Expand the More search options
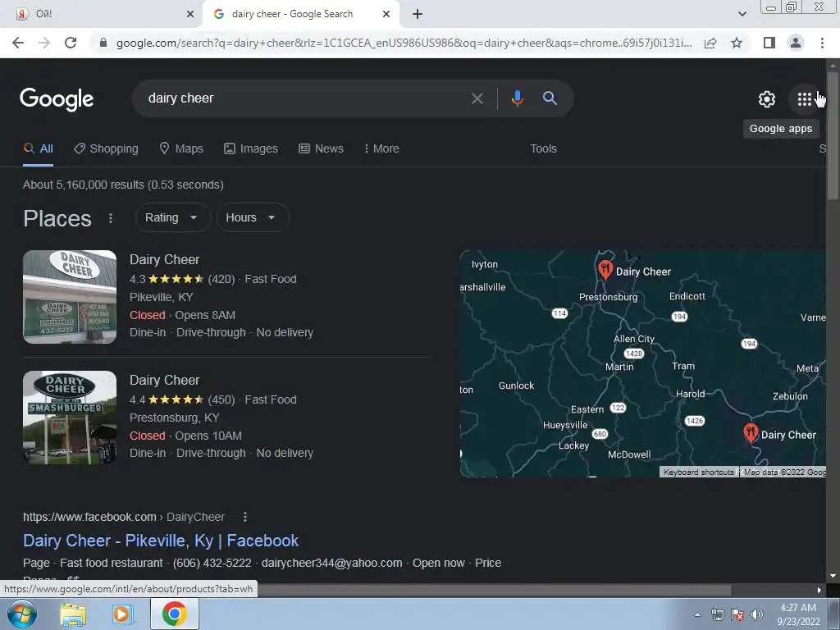 tap(382, 149)
